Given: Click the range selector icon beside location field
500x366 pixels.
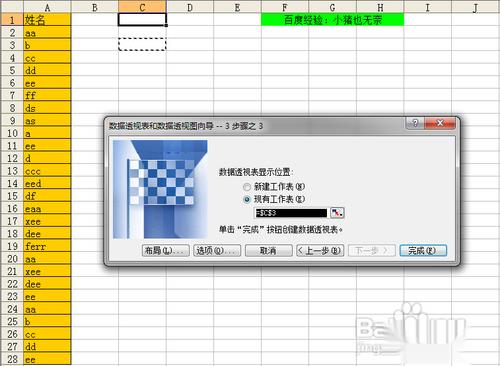Looking at the screenshot, I should [x=337, y=213].
